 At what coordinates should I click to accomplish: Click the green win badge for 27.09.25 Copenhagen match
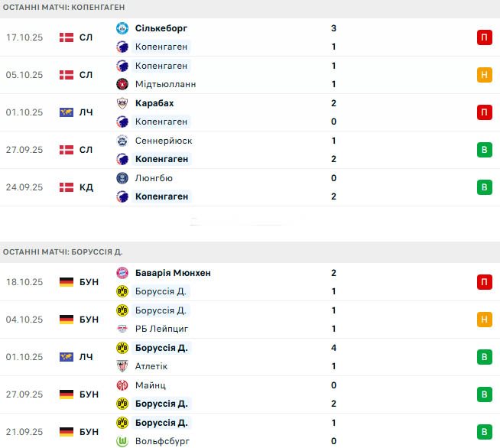coord(484,150)
